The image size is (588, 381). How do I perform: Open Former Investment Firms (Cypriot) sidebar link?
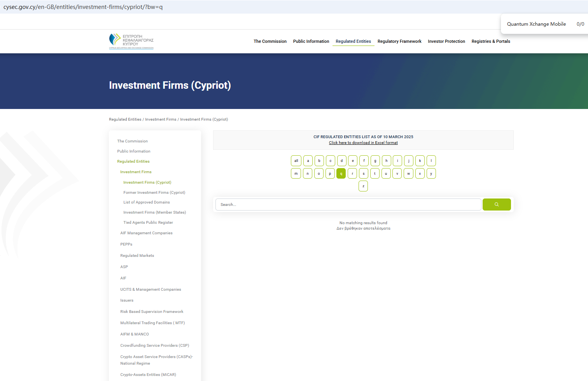[x=154, y=193]
